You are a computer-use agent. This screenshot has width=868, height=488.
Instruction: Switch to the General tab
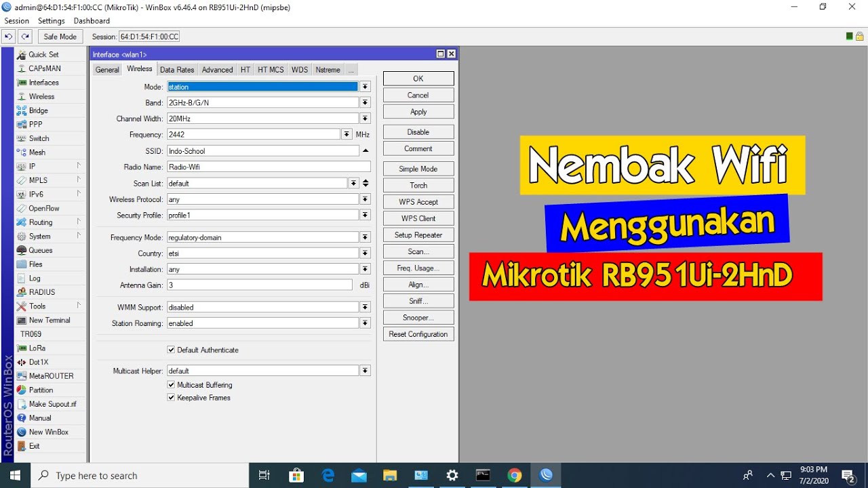(107, 70)
